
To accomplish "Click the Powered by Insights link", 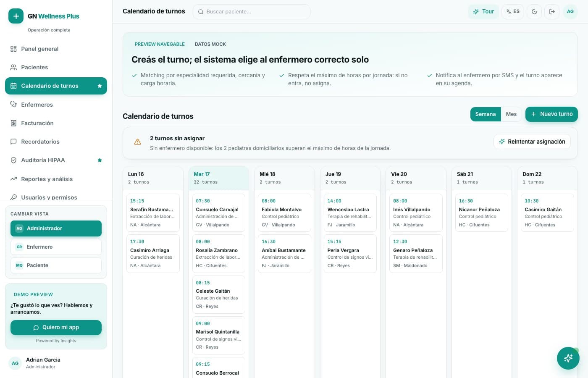I will (56, 341).
